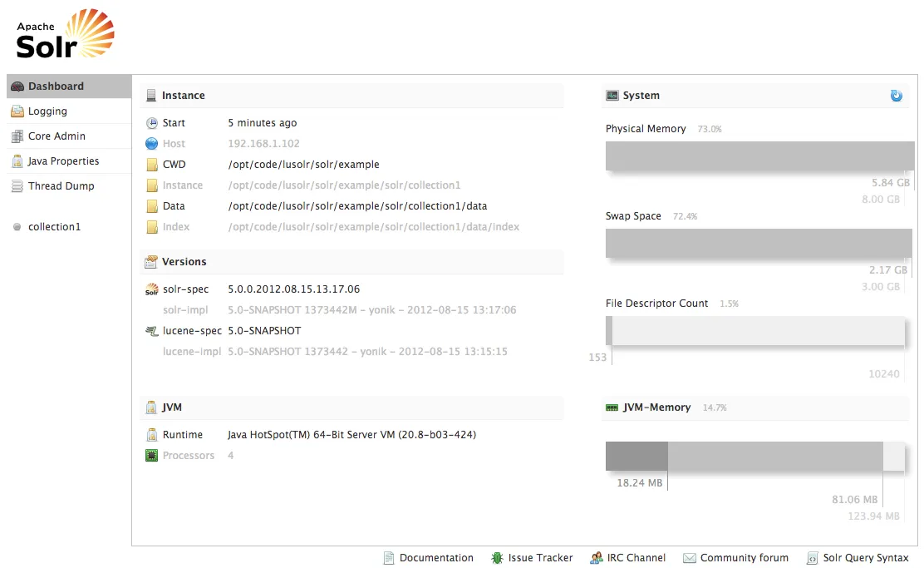Open Java Properties page
Viewport: 924px width, 568px height.
pyautogui.click(x=69, y=161)
